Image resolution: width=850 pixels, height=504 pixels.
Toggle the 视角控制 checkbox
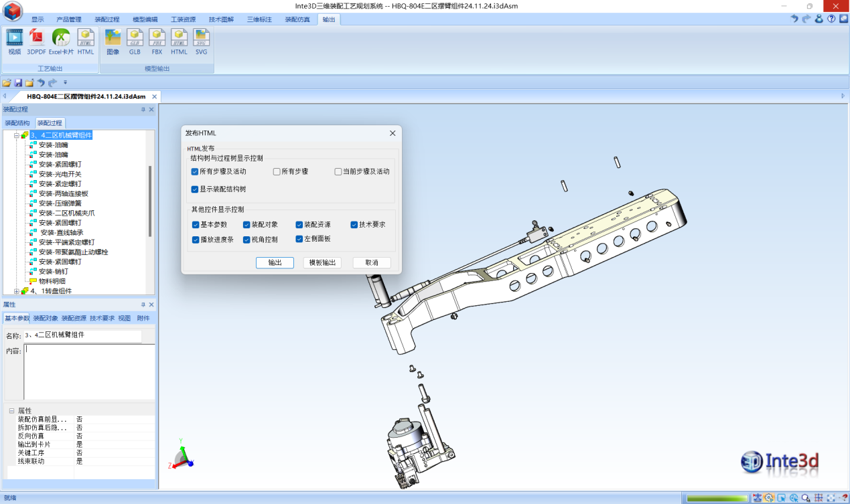[x=246, y=239]
